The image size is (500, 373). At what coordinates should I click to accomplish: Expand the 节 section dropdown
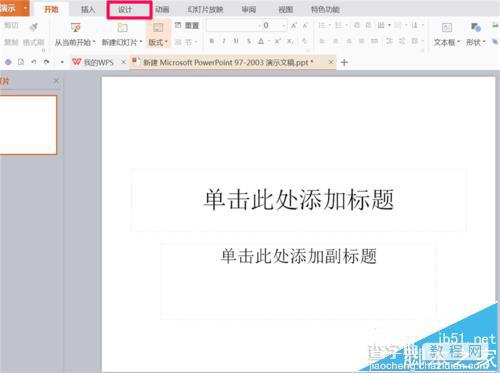pyautogui.click(x=196, y=42)
